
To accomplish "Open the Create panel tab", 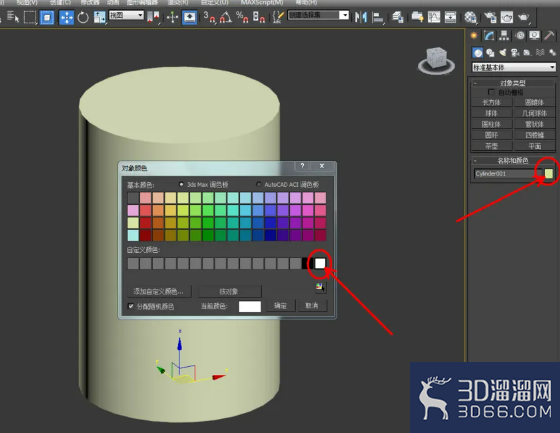I will pos(474,35).
